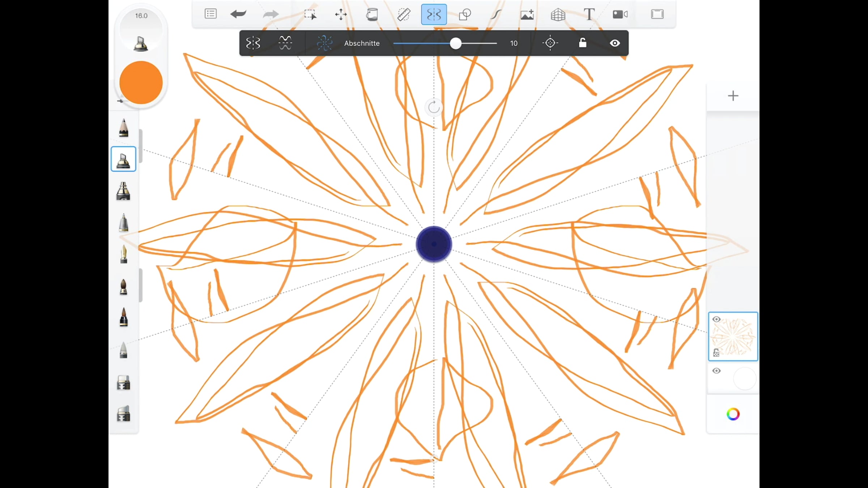868x488 pixels.
Task: Click the upper brush palette scrollbar
Action: click(141, 146)
